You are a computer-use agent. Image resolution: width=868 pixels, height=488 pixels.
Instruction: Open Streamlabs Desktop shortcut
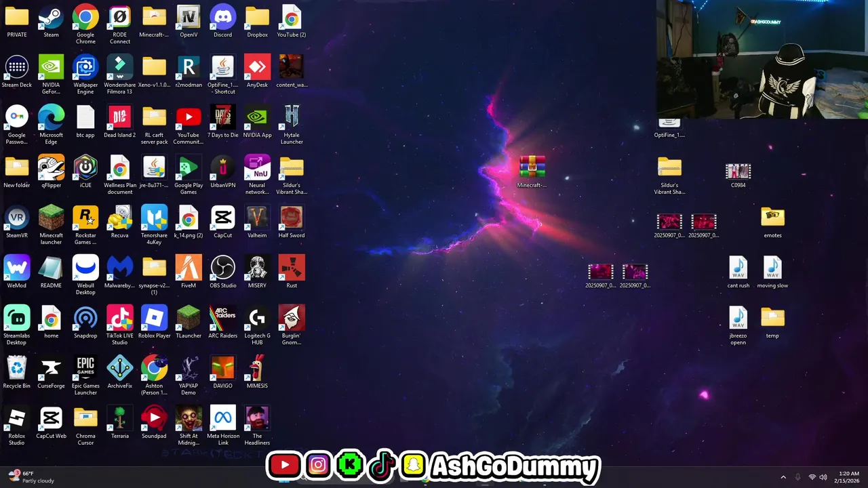(17, 325)
